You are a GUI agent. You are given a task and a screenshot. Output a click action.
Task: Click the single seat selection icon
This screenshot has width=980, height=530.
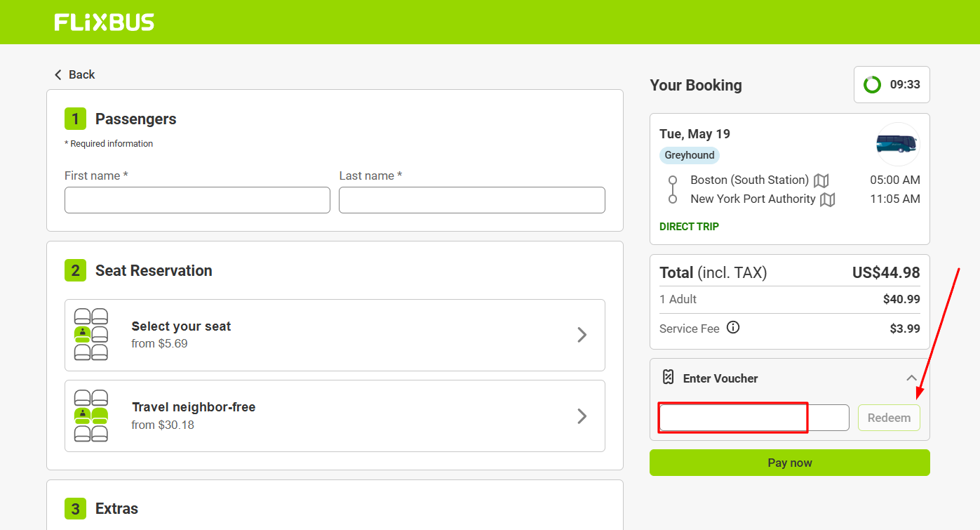[91, 334]
